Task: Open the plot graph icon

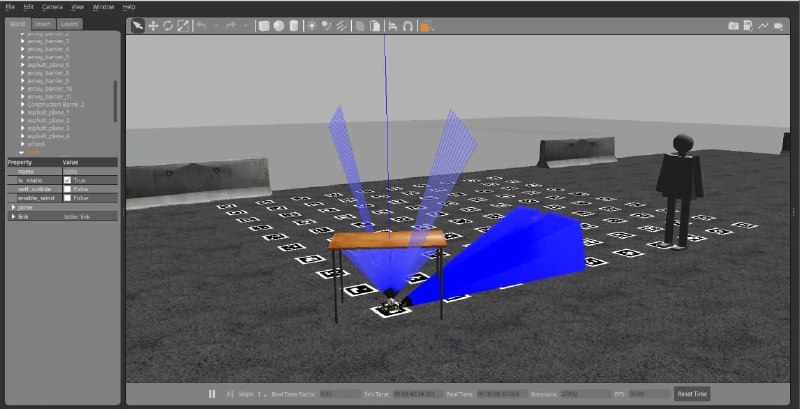Action: 763,26
